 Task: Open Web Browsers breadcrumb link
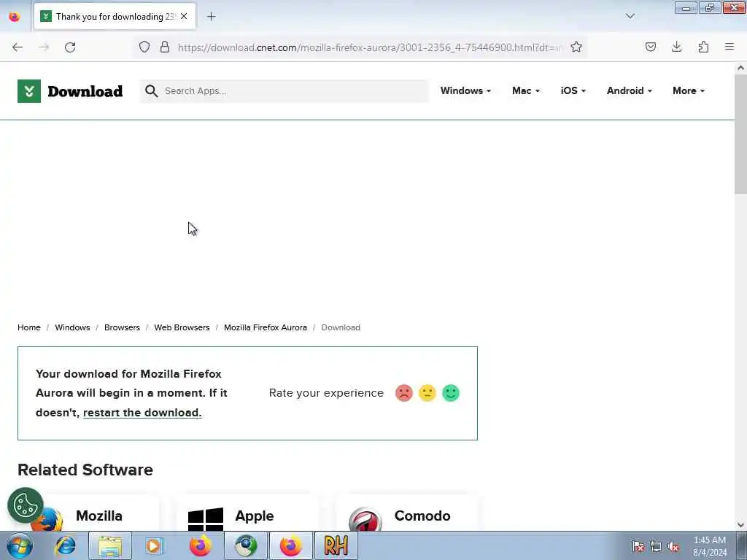point(182,327)
